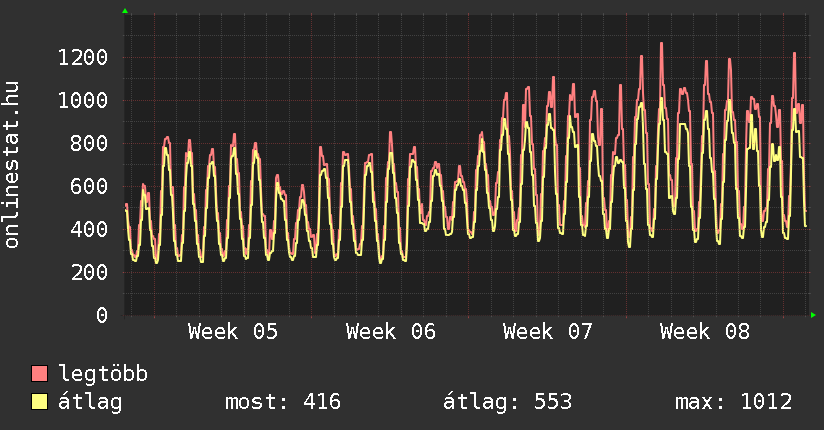Click the green arrow atop the y-axis
The width and height of the screenshot is (824, 430).
pos(125,11)
